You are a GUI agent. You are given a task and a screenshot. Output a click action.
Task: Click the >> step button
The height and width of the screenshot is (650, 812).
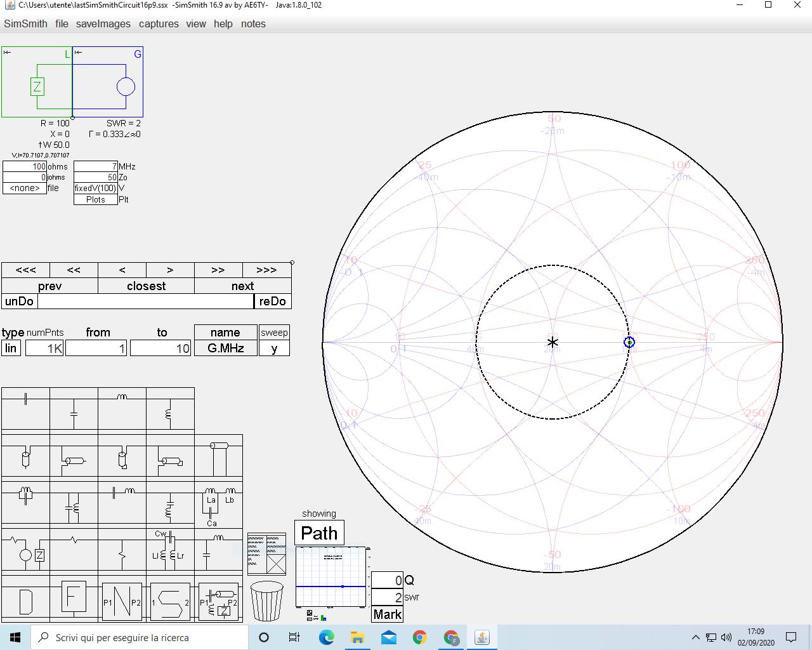[219, 270]
